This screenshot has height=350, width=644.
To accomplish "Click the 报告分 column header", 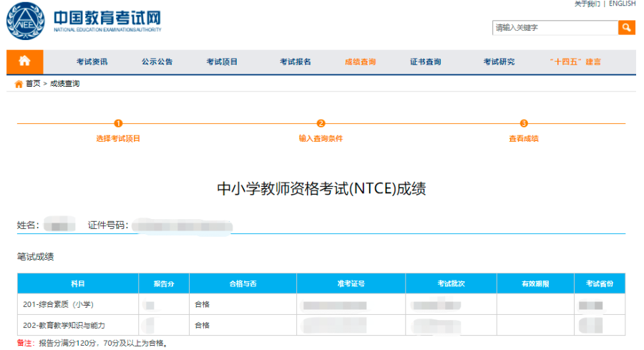I will pyautogui.click(x=164, y=283).
